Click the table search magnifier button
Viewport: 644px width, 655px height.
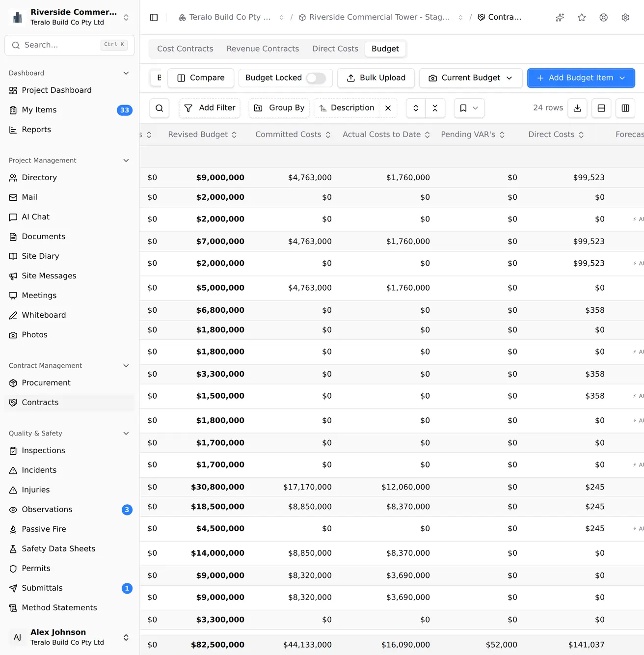pos(160,108)
